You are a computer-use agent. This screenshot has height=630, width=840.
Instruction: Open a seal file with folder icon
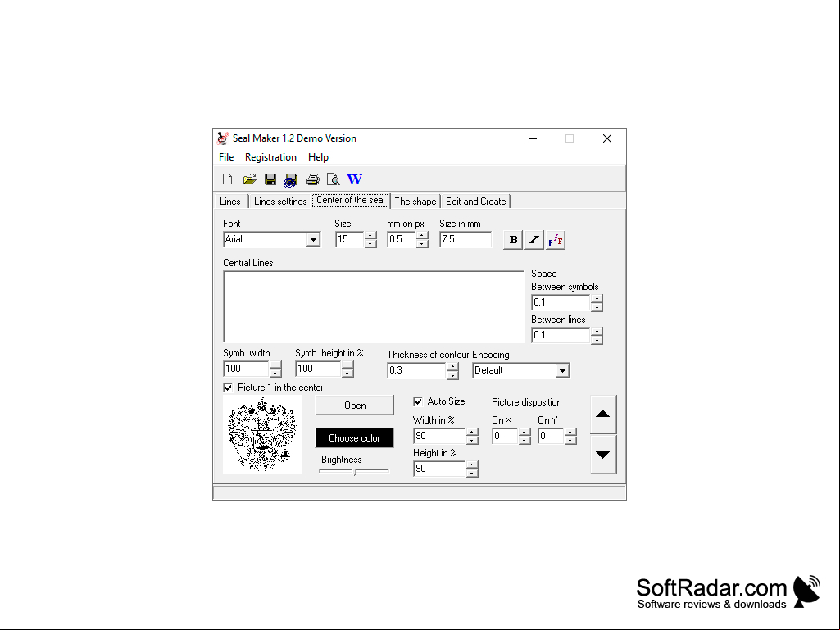pyautogui.click(x=249, y=179)
